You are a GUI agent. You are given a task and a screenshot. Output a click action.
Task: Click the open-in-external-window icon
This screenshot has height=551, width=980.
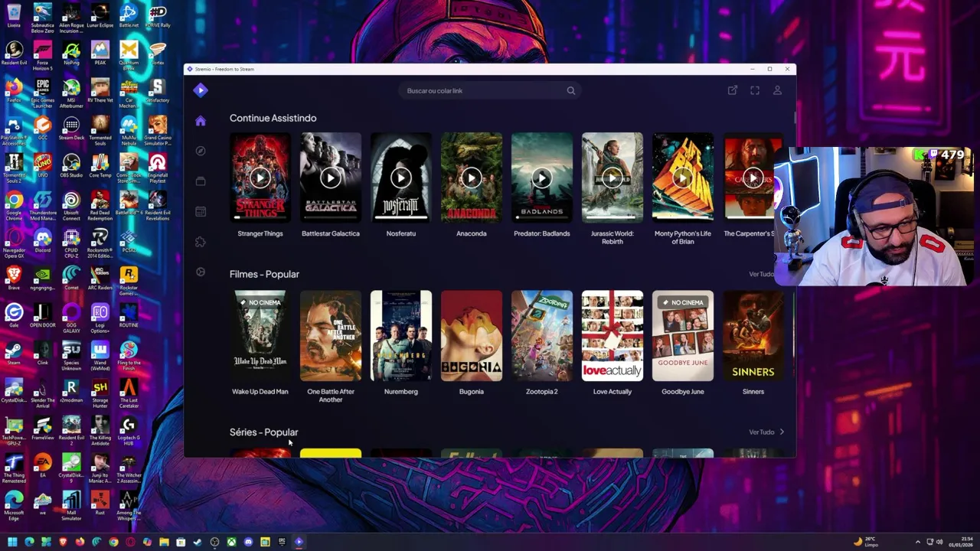click(732, 90)
